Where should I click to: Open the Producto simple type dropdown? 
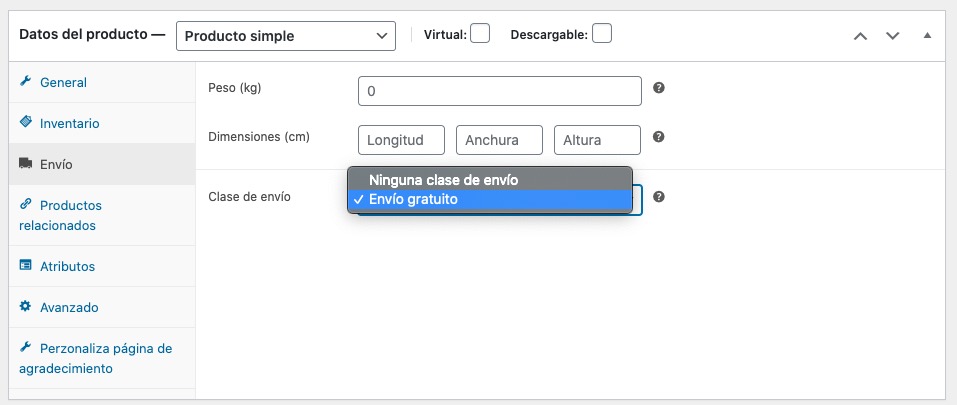click(285, 35)
